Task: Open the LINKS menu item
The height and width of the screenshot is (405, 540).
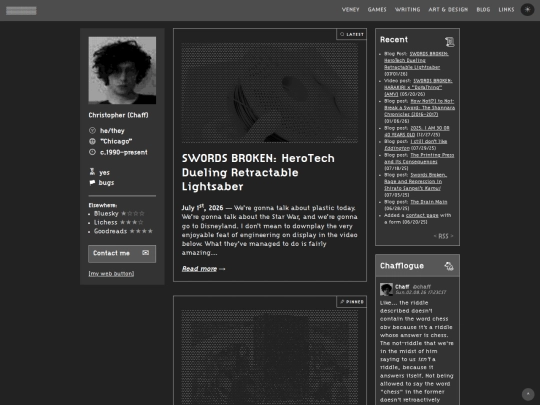Action: point(506,10)
